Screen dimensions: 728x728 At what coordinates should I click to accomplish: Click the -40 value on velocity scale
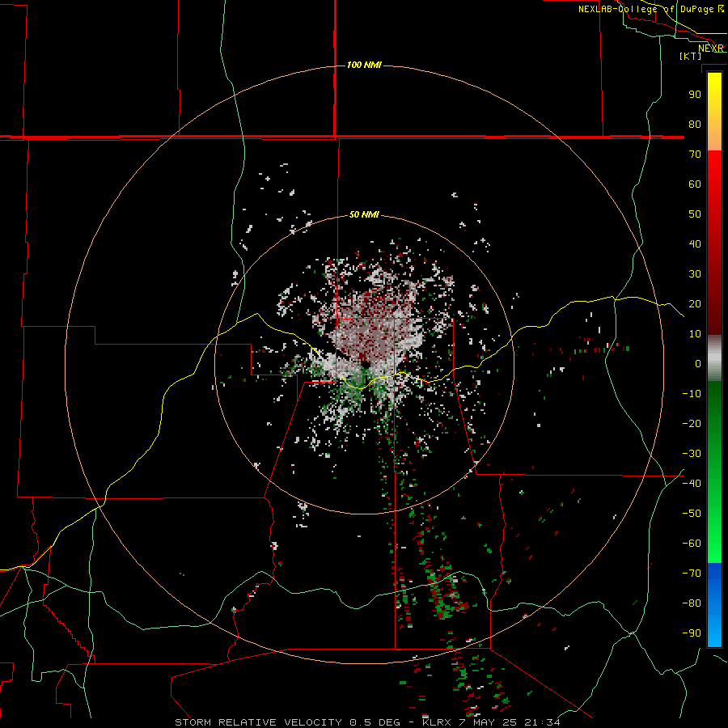[692, 484]
